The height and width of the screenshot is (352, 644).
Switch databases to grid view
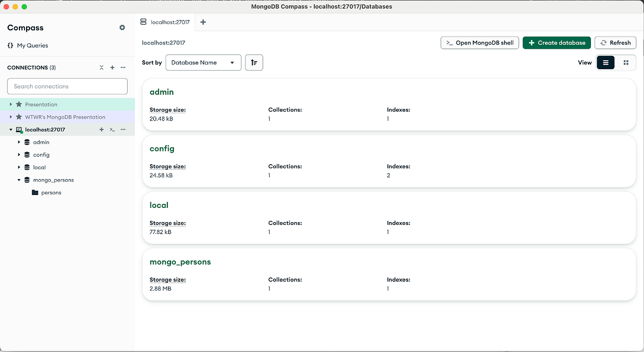coord(626,62)
